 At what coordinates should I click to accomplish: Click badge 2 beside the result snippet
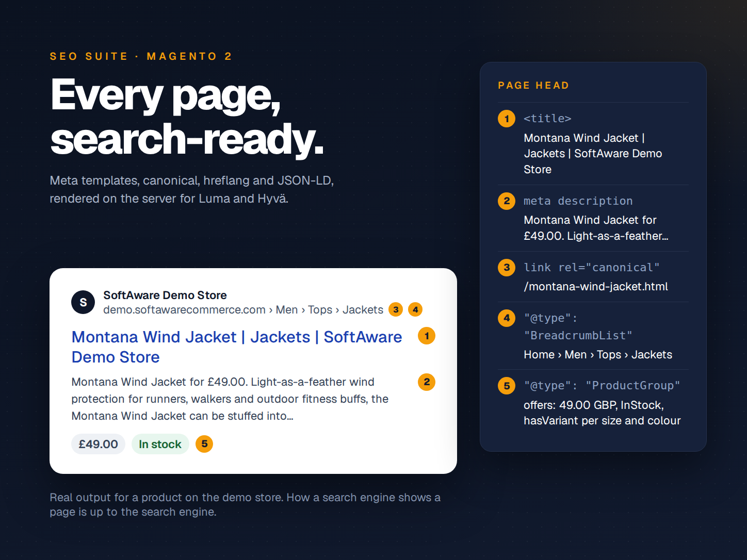(427, 382)
